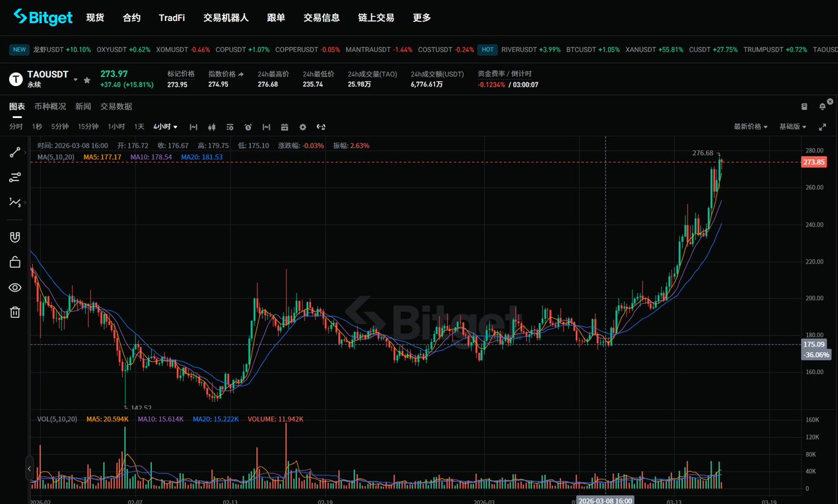
Task: Switch to the 图表 tab
Action: (17, 106)
